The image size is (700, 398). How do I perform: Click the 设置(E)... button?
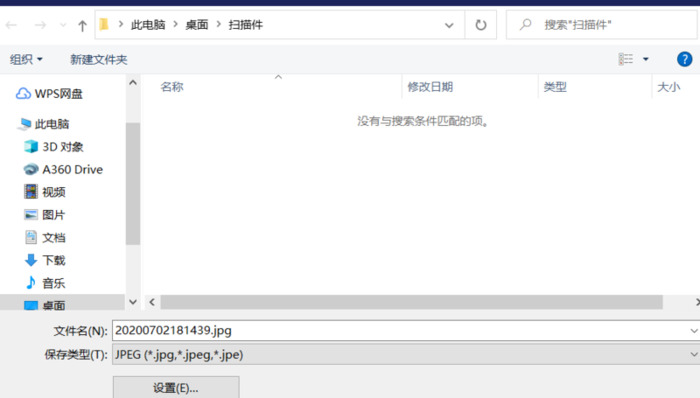176,387
